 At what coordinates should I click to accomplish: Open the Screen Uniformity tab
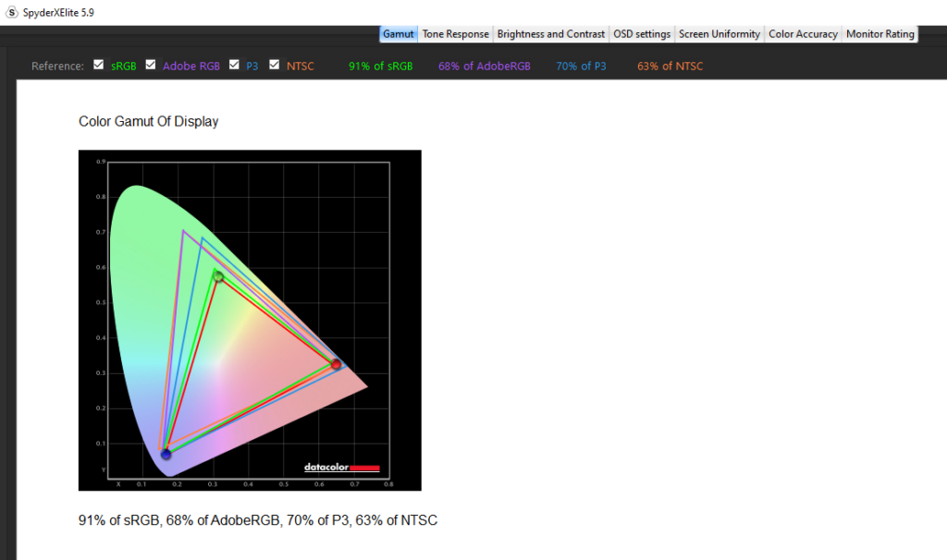(719, 34)
